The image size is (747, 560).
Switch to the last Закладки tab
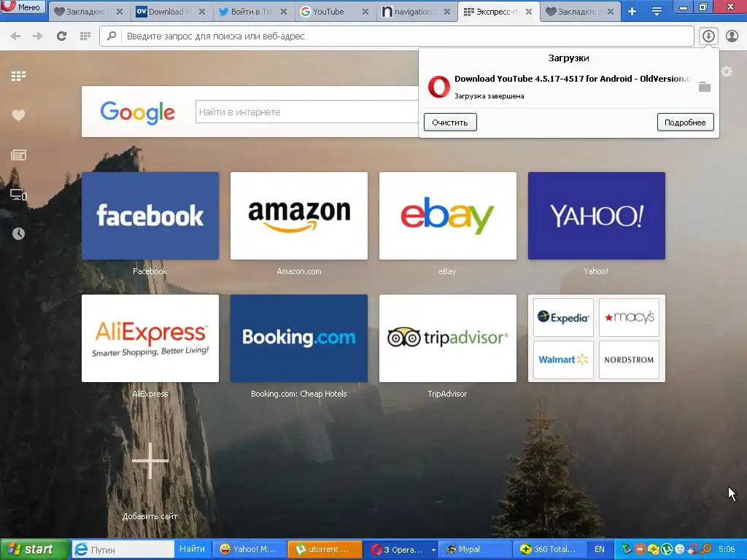coord(573,12)
